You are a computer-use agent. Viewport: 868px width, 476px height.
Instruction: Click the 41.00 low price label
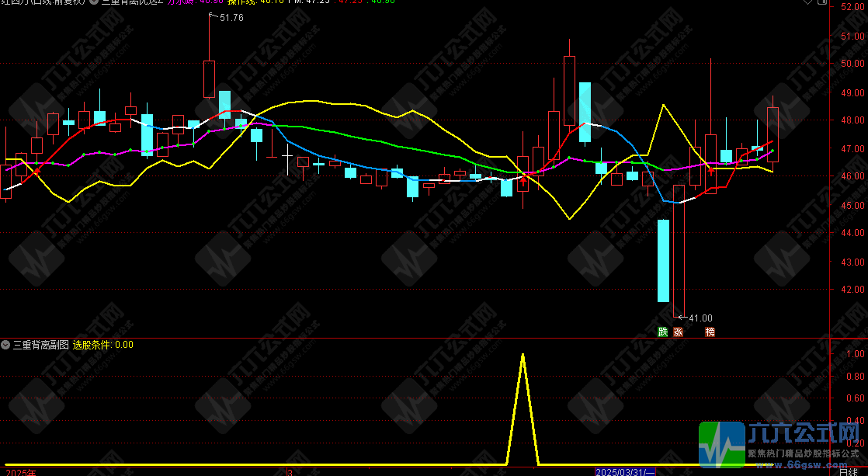[x=700, y=318]
